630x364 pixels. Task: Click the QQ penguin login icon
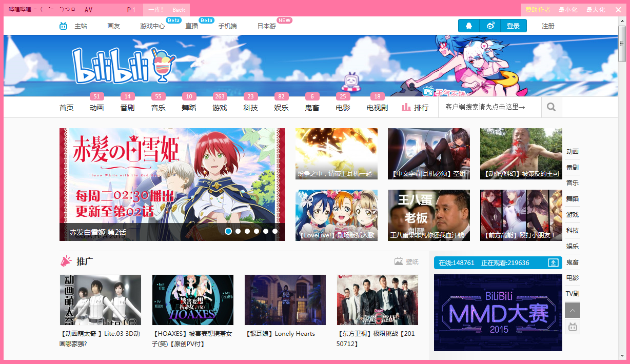tap(469, 26)
